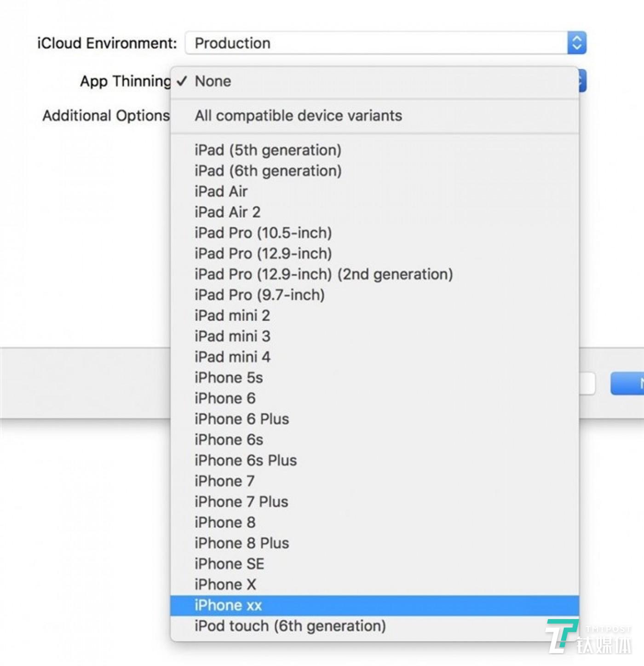Click the Production combo box stepper arrows
Viewport: 644px width, 666px height.
[x=578, y=43]
